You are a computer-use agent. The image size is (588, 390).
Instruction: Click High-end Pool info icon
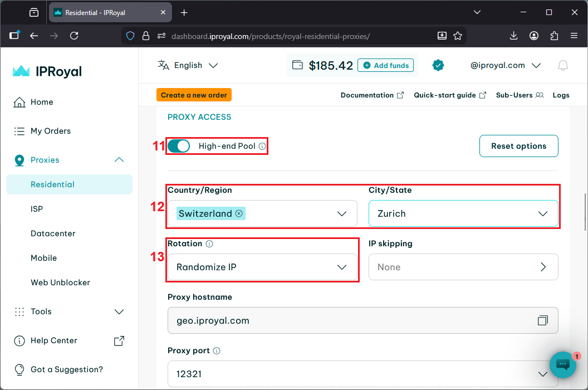262,147
